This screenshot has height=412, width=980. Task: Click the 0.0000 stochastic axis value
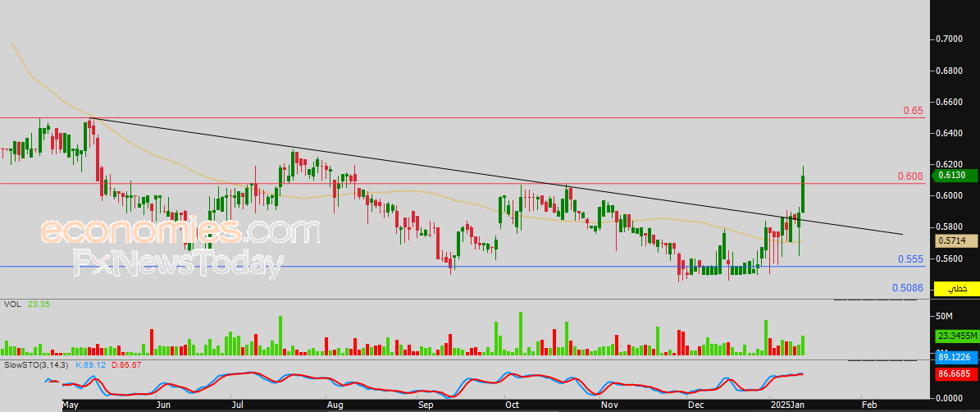coord(949,397)
